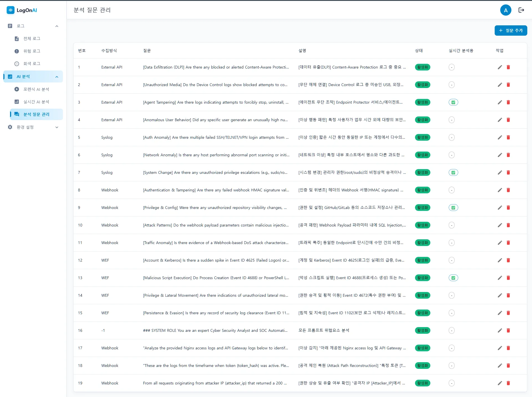Uncheck realtime analysis for row 9
This screenshot has height=397, width=532.
453,208
